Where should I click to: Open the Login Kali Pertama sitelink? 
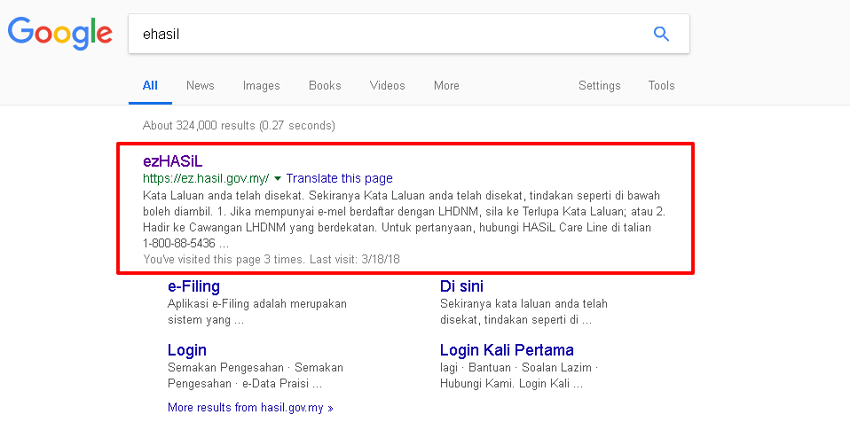click(x=506, y=350)
